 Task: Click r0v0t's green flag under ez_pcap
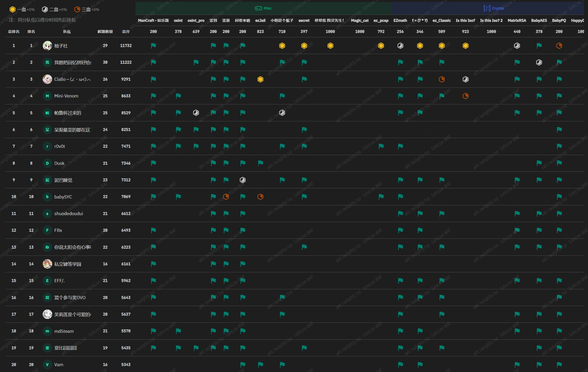pyautogui.click(x=381, y=146)
